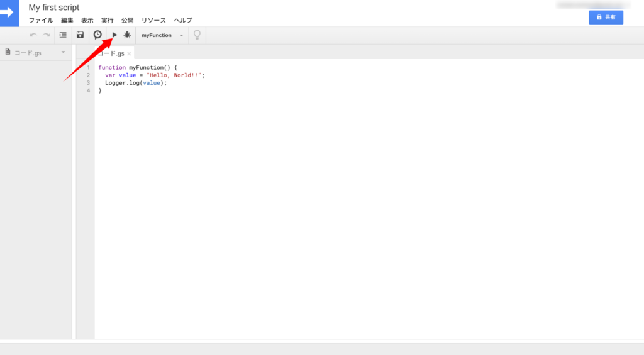Start debugging with the bug icon
Screen dimensions: 644x355
pos(127,35)
